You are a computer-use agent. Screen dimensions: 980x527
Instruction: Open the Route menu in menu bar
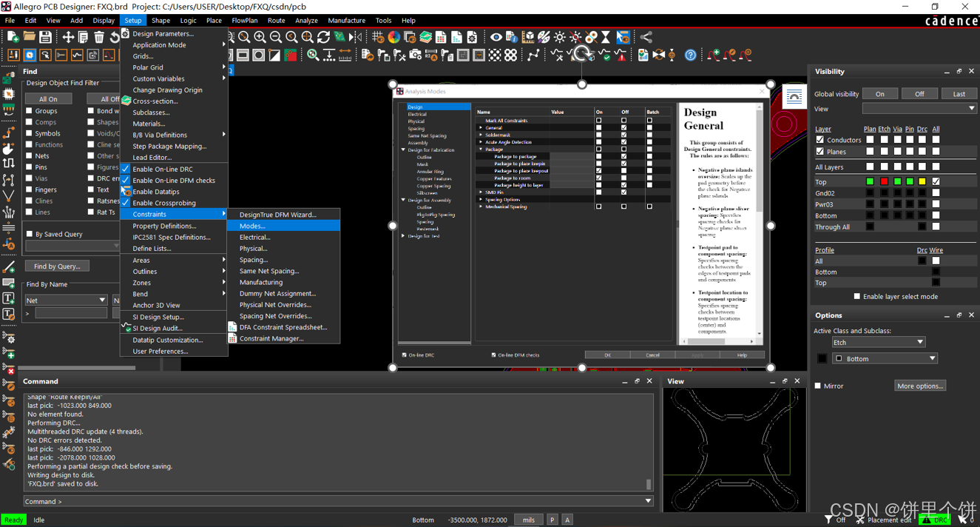pos(276,21)
